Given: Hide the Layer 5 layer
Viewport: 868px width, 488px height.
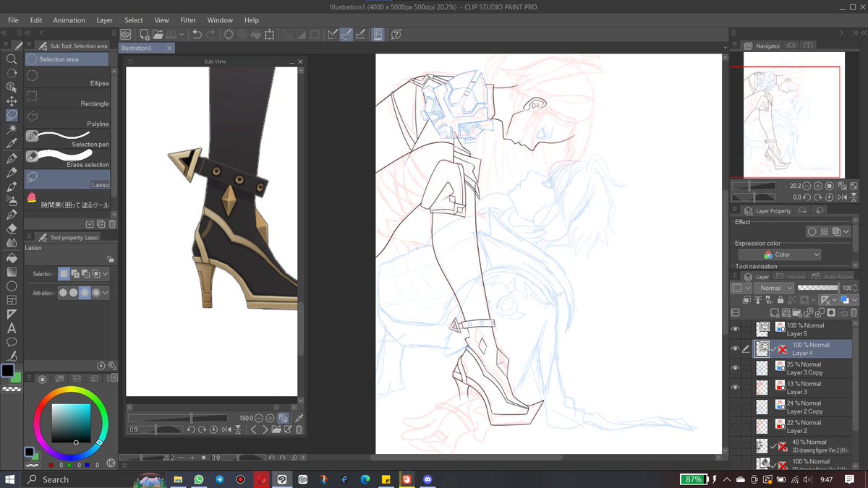Looking at the screenshot, I should [x=735, y=328].
